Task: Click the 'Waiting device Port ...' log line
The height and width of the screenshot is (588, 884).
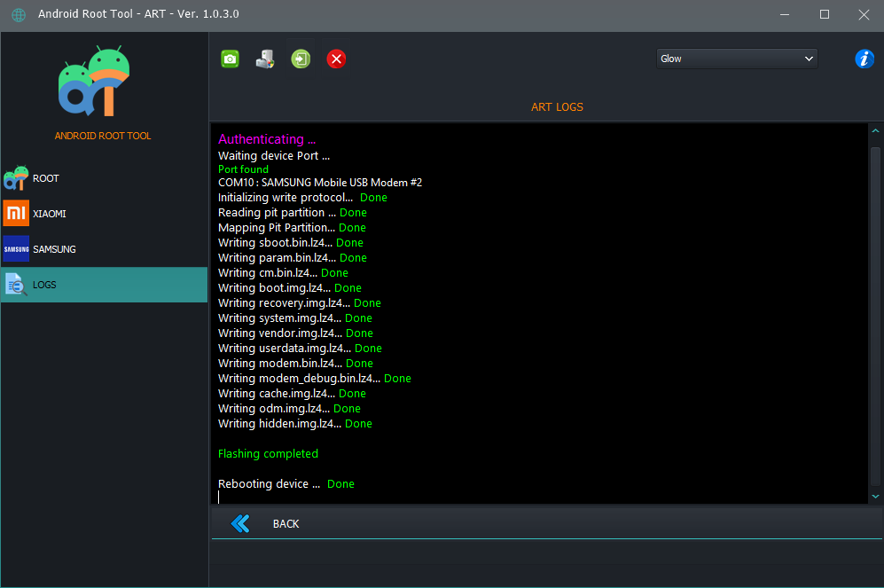Action: pyautogui.click(x=274, y=155)
